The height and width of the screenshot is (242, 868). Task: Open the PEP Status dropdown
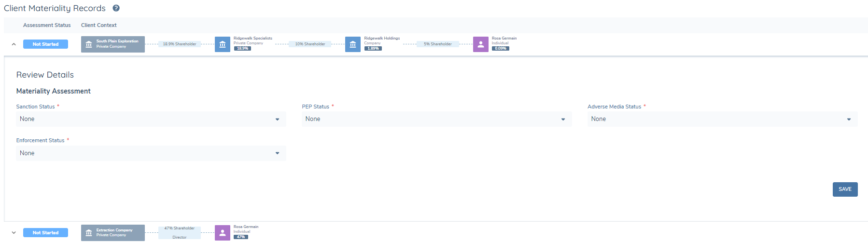[x=436, y=119]
